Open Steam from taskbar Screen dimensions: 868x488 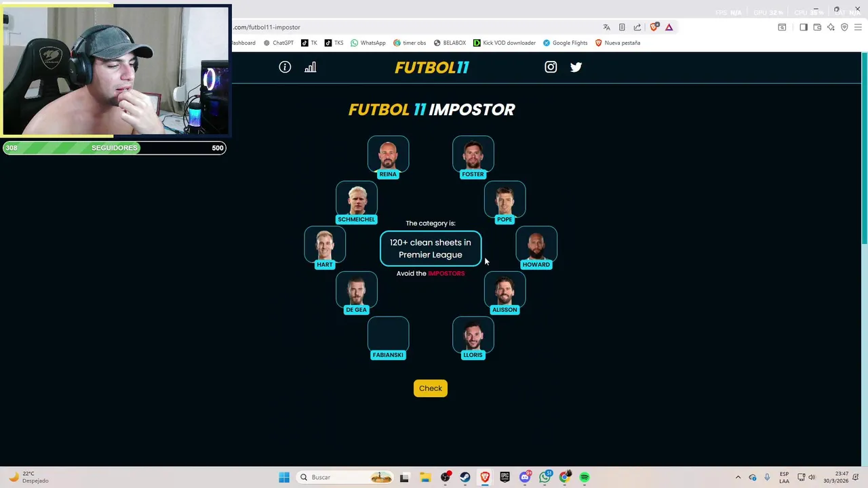(465, 477)
